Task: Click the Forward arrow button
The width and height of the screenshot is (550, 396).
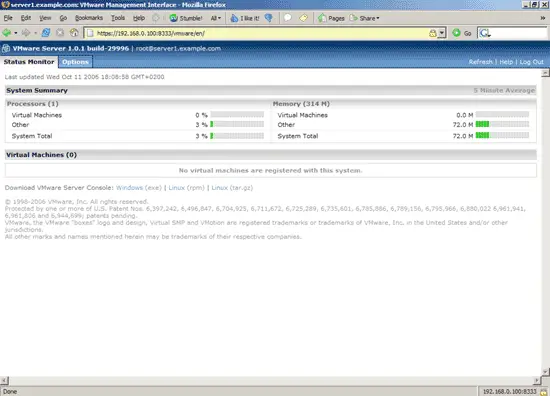Action: [x=26, y=33]
